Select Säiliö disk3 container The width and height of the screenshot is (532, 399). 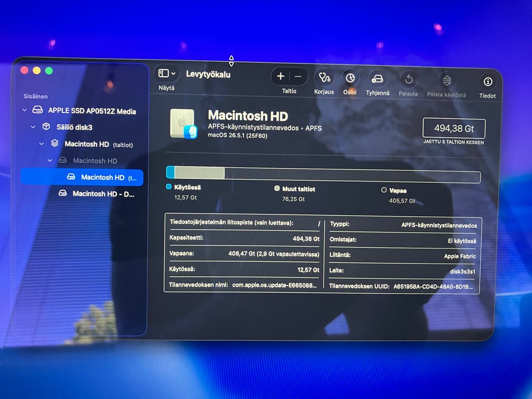point(81,127)
